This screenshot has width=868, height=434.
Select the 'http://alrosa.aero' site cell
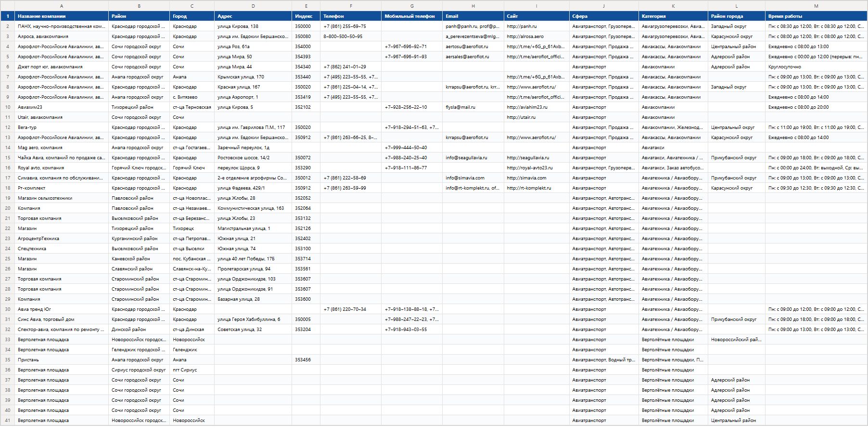536,36
